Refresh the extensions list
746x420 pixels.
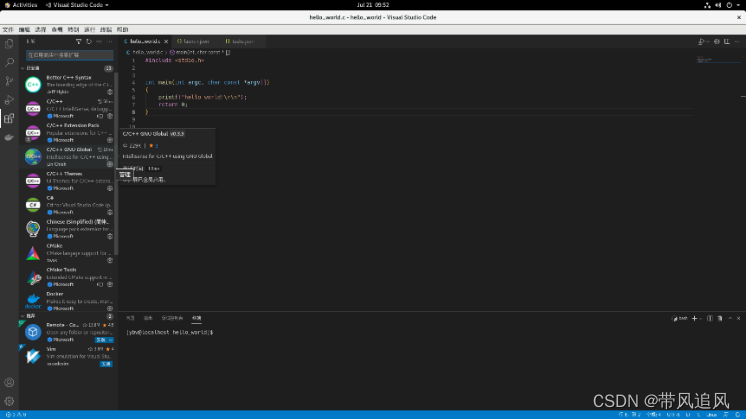pos(88,41)
